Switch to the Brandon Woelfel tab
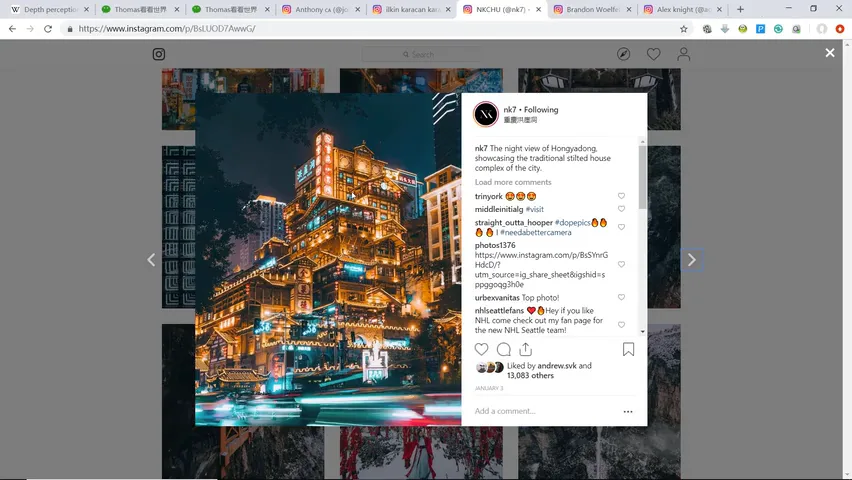This screenshot has height=480, width=852. [x=592, y=9]
